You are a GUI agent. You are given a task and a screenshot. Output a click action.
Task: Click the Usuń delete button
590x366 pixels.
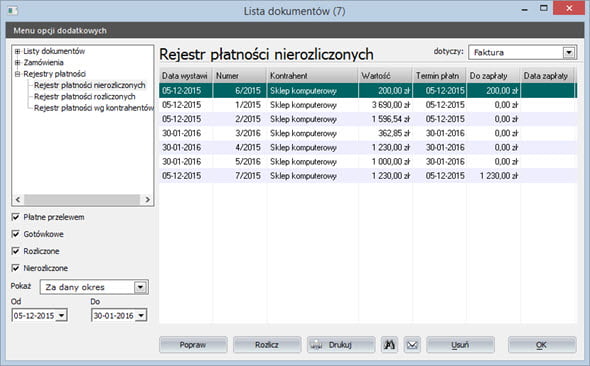pos(460,345)
